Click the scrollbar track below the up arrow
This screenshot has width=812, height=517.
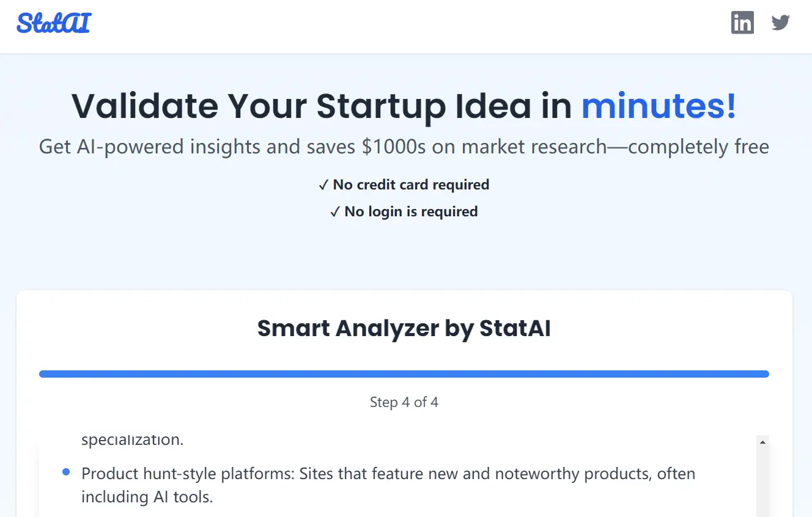(x=762, y=483)
